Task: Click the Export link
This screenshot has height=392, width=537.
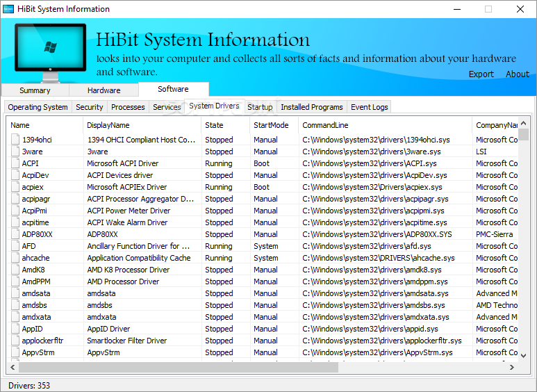Action: click(481, 74)
